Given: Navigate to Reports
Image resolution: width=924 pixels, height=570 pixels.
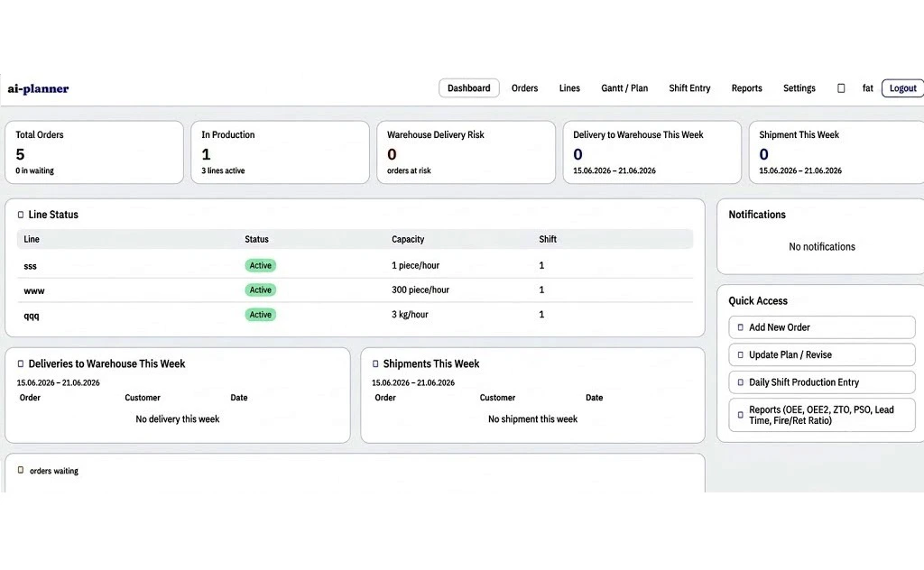Looking at the screenshot, I should (x=746, y=87).
